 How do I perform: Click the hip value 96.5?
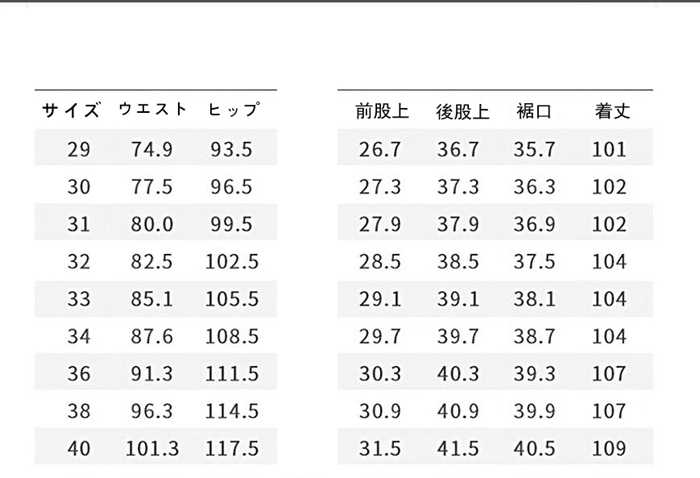[232, 187]
